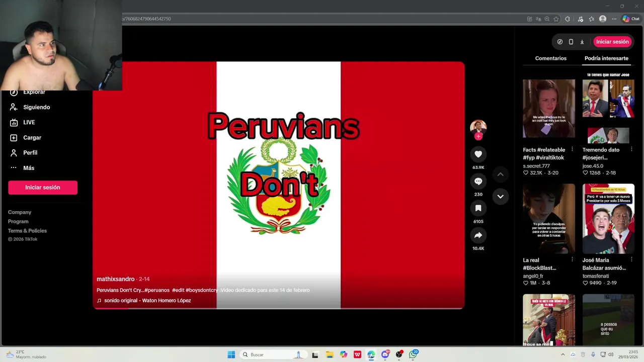Open La real #BlockBlast video thumbnail
The width and height of the screenshot is (644, 362).
[x=548, y=219]
